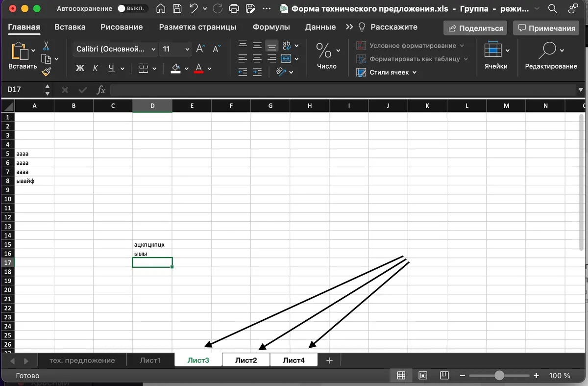Open the Формулы ribbon tab

tap(271, 27)
